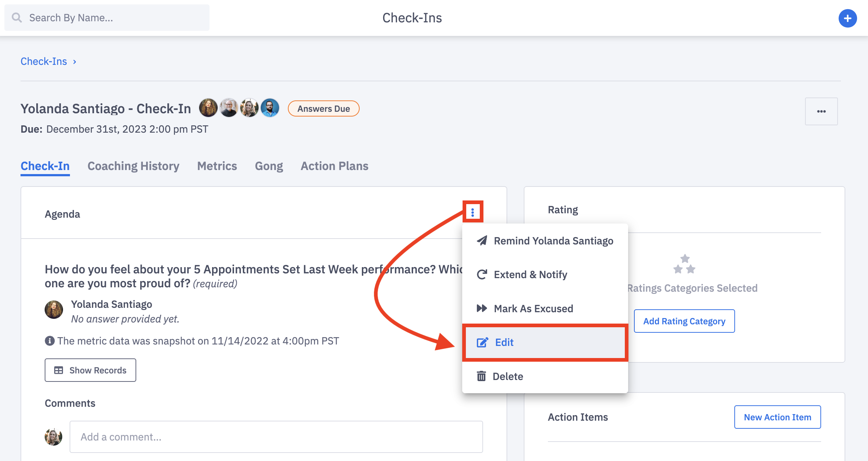The height and width of the screenshot is (461, 868).
Task: Click the Show Records button
Action: tap(90, 370)
